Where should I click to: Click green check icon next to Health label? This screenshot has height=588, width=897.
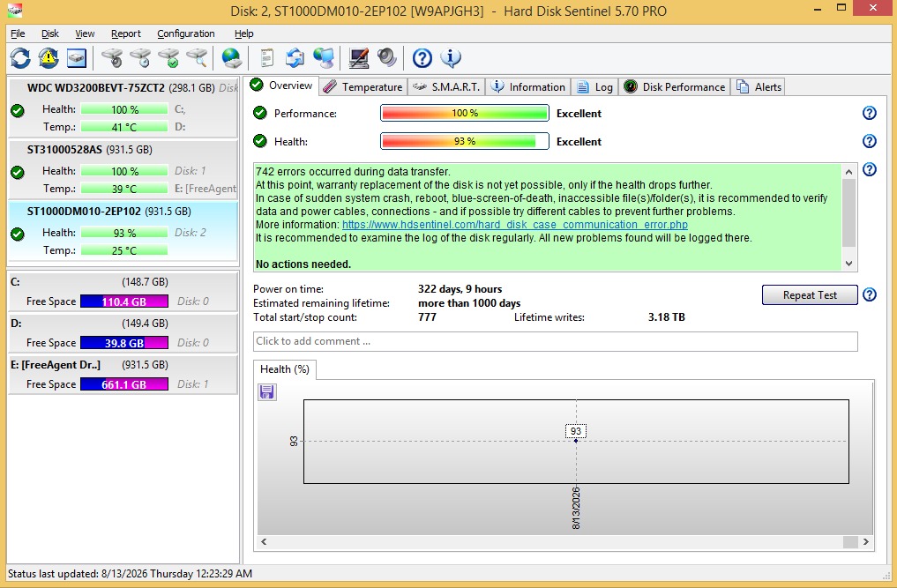pyautogui.click(x=260, y=141)
